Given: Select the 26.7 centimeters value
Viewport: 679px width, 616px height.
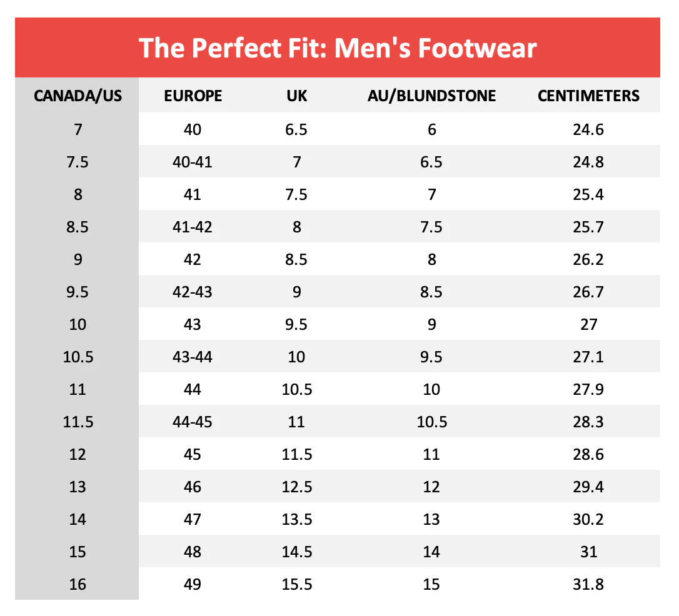Looking at the screenshot, I should (588, 292).
